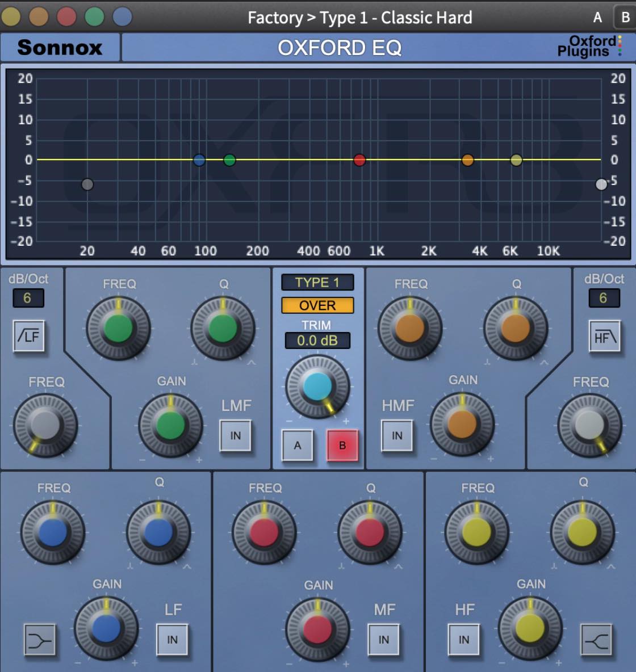The height and width of the screenshot is (672, 636).
Task: Toggle the HF band IN button
Action: pyautogui.click(x=463, y=640)
